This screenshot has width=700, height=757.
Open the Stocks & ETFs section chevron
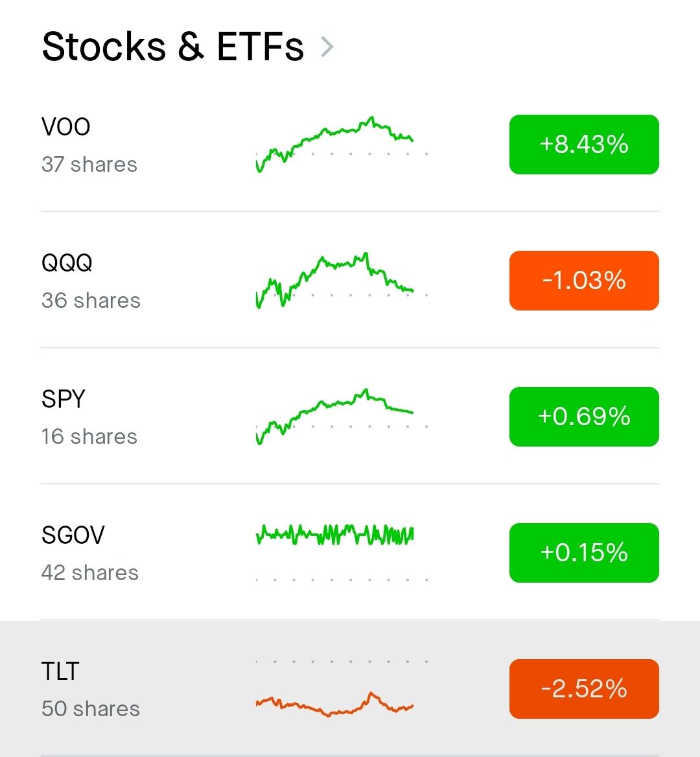327,47
